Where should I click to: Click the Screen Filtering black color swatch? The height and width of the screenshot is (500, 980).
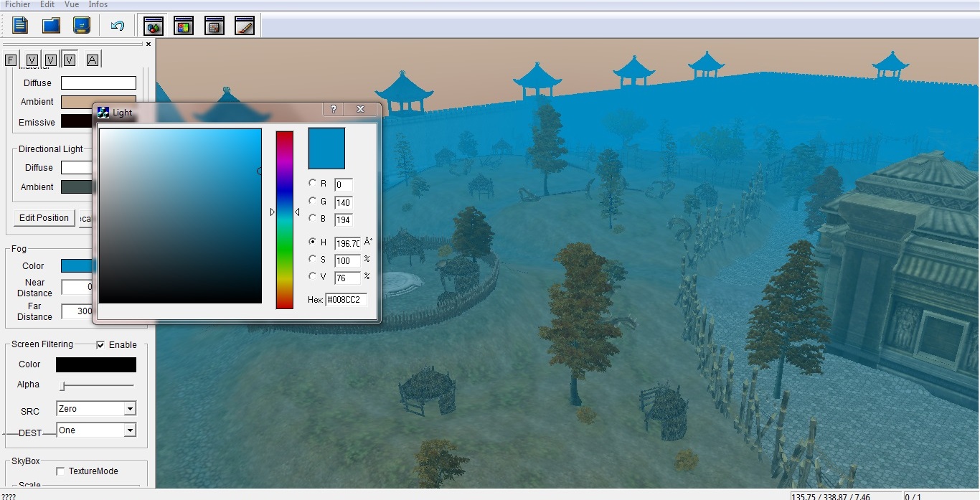coord(96,365)
